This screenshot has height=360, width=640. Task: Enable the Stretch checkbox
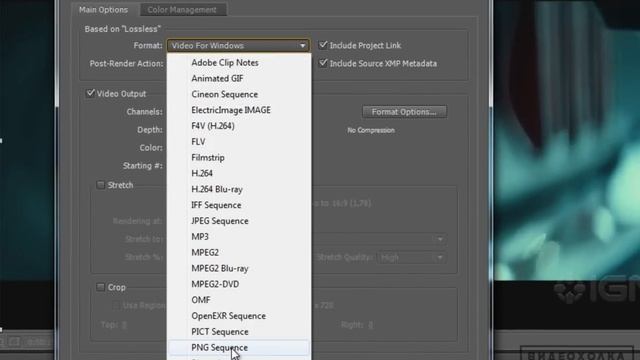click(x=100, y=185)
